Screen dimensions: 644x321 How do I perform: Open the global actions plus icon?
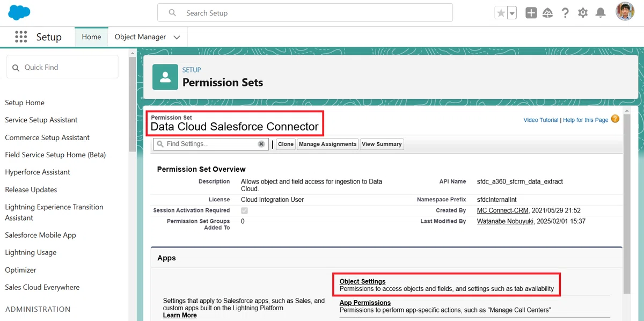click(531, 13)
